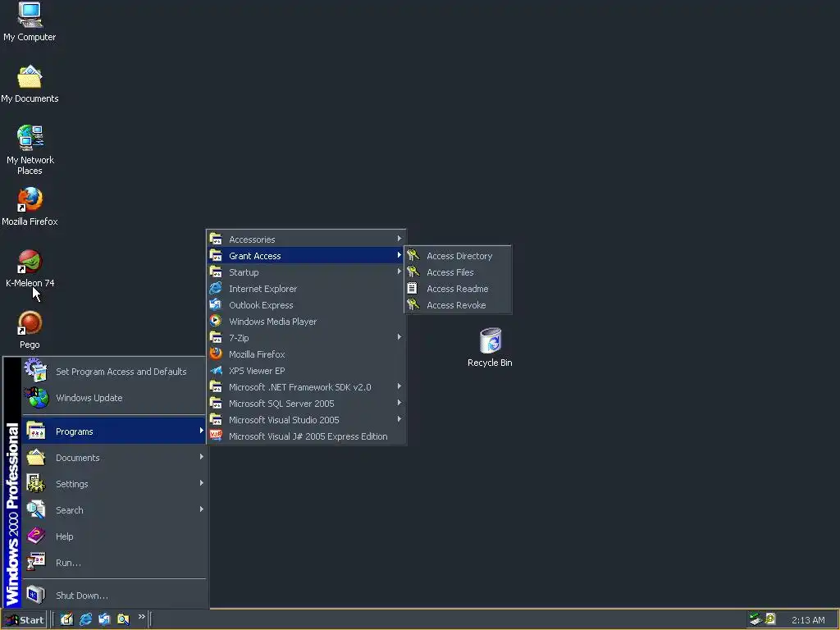Click the Windows Media Player menu icon
The height and width of the screenshot is (630, 840).
click(x=216, y=321)
